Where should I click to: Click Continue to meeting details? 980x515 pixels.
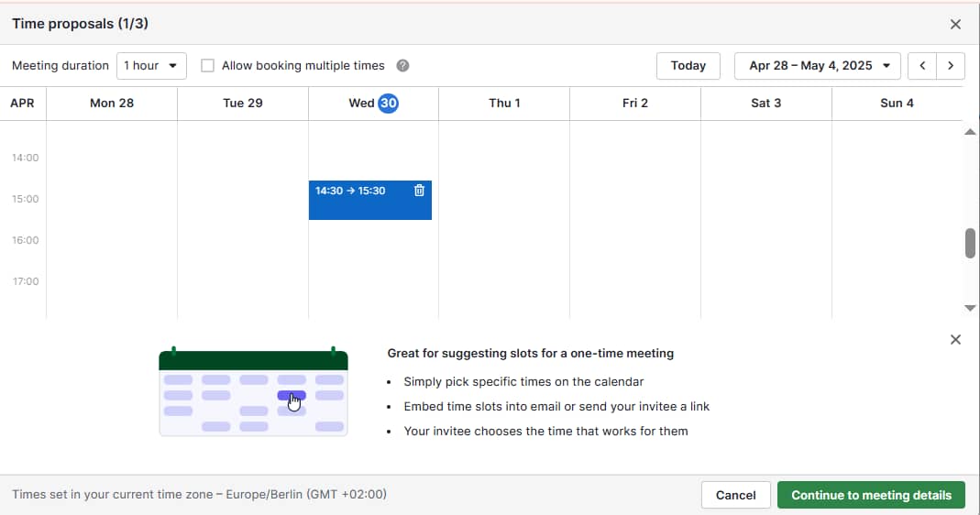tap(871, 495)
